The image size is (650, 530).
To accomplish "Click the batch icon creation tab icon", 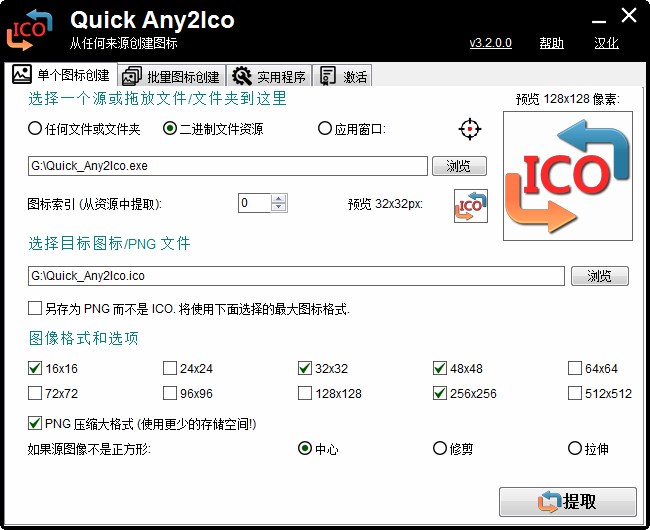I will 132,76.
